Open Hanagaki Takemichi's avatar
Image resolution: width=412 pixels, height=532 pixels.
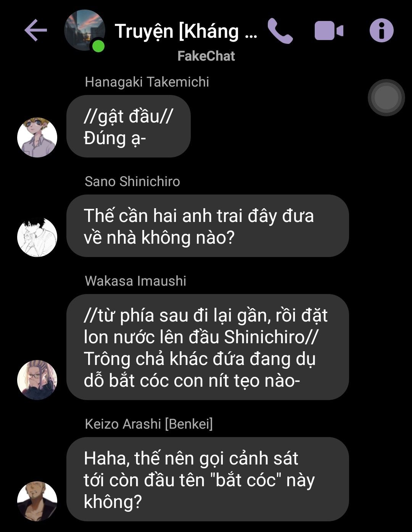tap(37, 137)
